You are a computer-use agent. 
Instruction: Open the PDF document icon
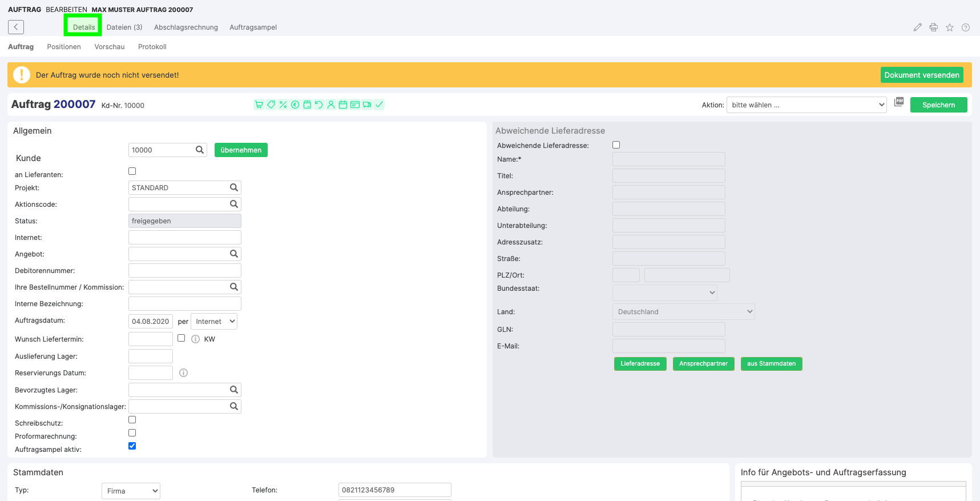pyautogui.click(x=899, y=102)
